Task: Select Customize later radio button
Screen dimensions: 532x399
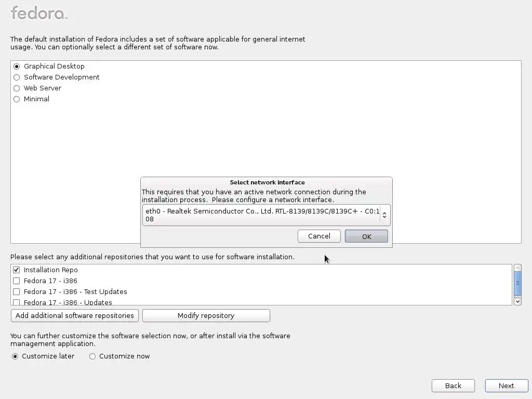Action: tap(15, 356)
